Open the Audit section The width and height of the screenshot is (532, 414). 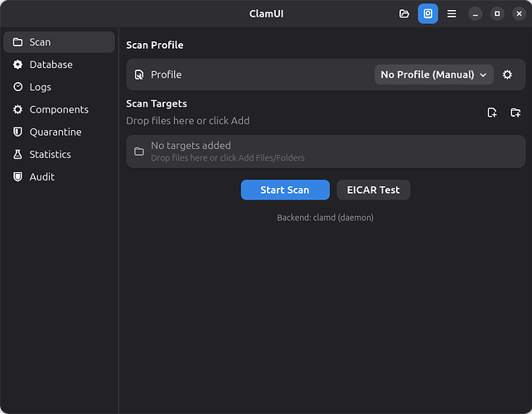point(59,176)
